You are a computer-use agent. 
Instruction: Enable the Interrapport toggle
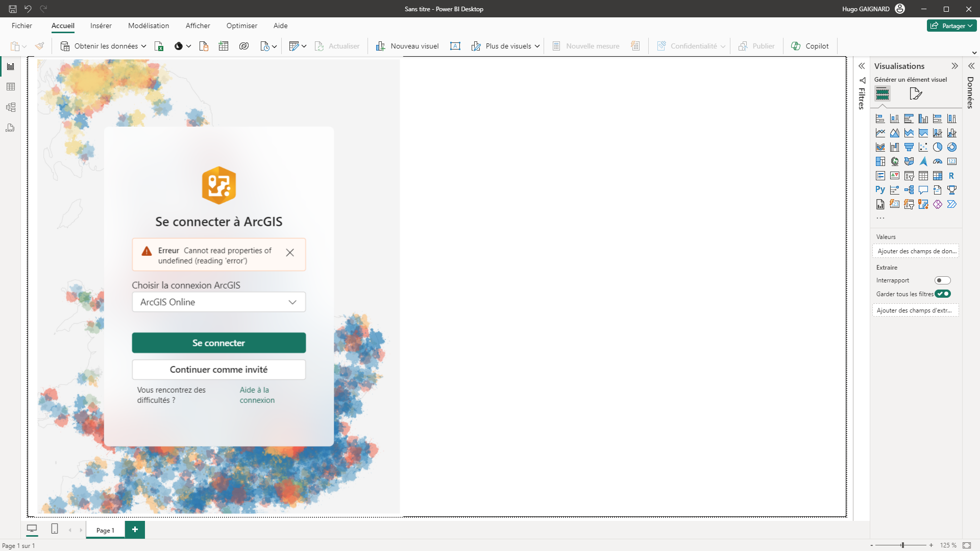pyautogui.click(x=943, y=280)
